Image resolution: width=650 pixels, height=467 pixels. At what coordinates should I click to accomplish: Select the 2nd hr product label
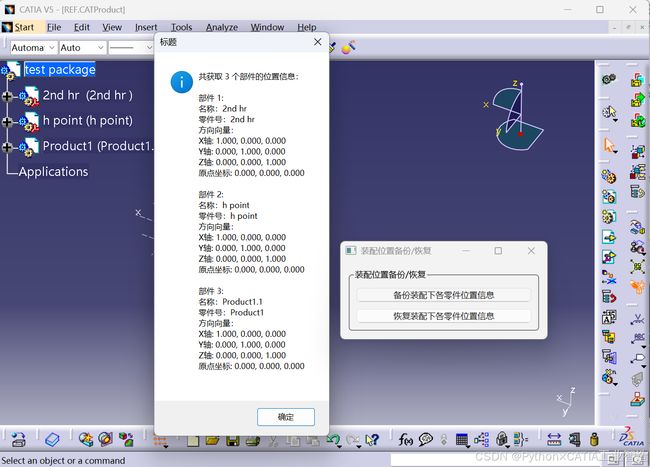click(87, 95)
